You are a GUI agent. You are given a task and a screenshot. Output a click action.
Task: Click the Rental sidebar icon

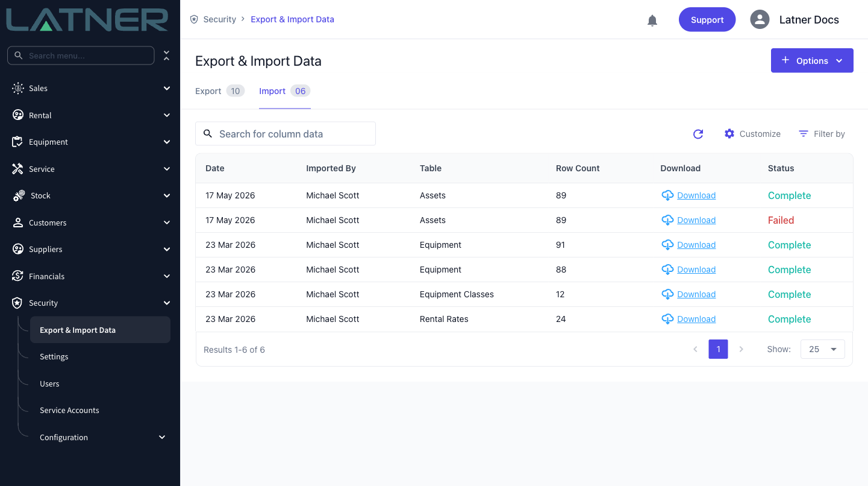[18, 115]
